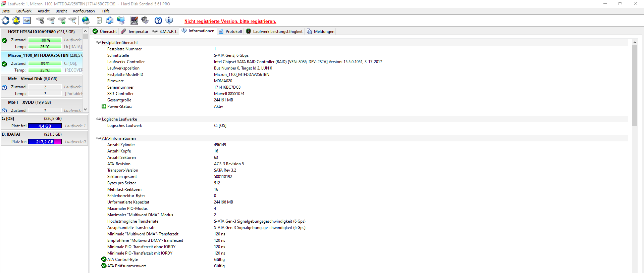Click the serial number value 171416BC7DC8

click(x=227, y=87)
